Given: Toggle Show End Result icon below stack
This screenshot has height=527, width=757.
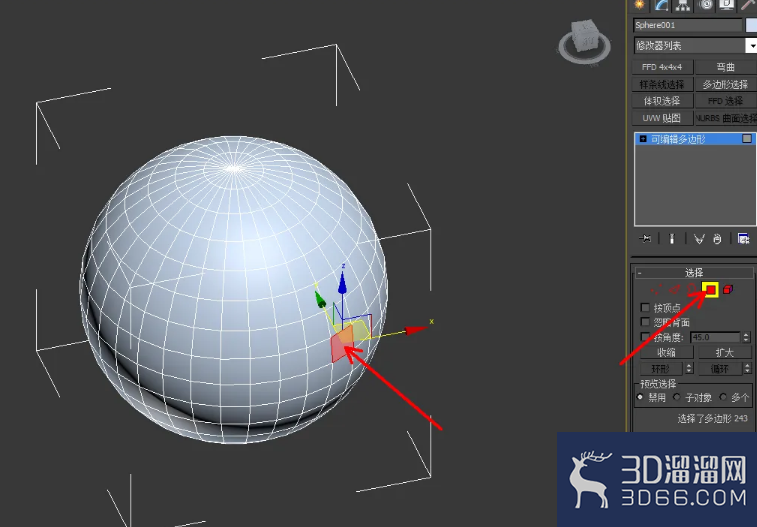Looking at the screenshot, I should point(672,238).
